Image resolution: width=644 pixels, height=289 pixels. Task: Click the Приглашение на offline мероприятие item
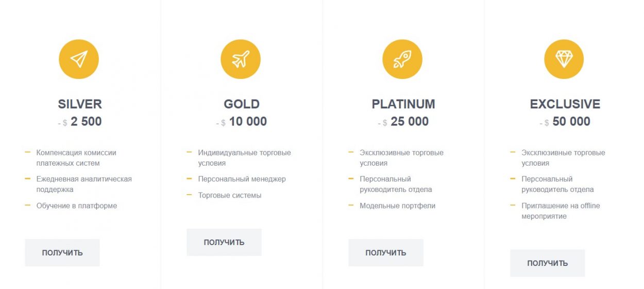(x=561, y=211)
